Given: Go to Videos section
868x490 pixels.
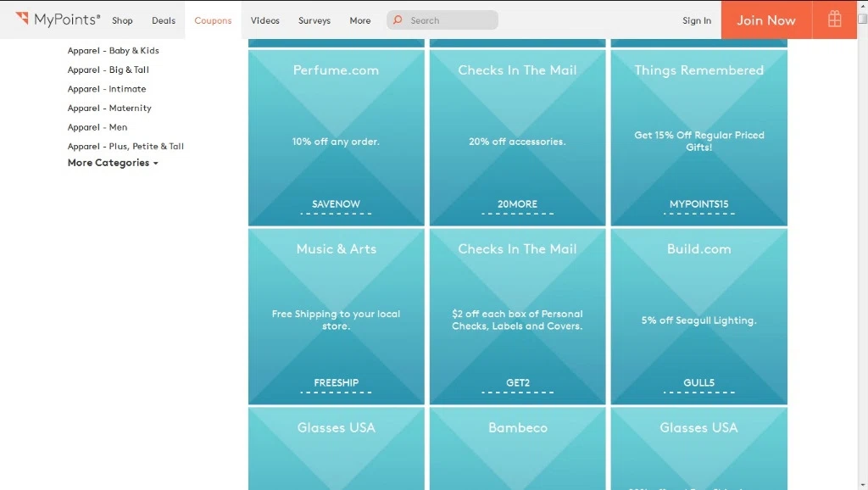Looking at the screenshot, I should point(265,20).
